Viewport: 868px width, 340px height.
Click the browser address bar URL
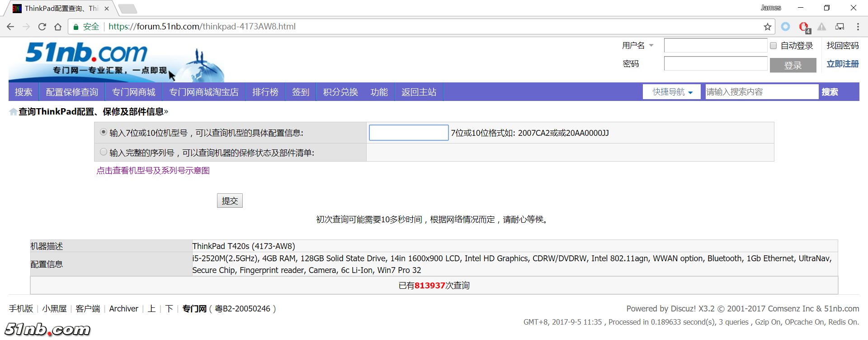click(x=202, y=27)
